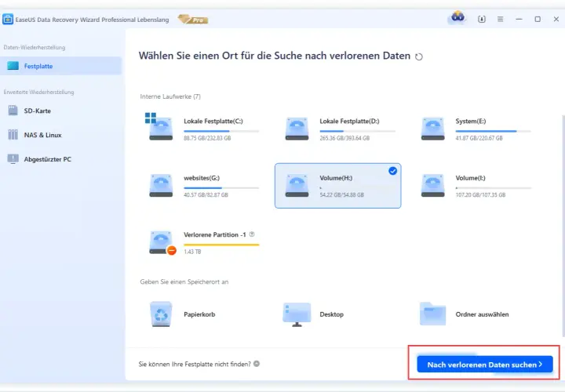
Task: Click the 107.20 GB/107.35 GB text
Action: pyautogui.click(x=480, y=194)
